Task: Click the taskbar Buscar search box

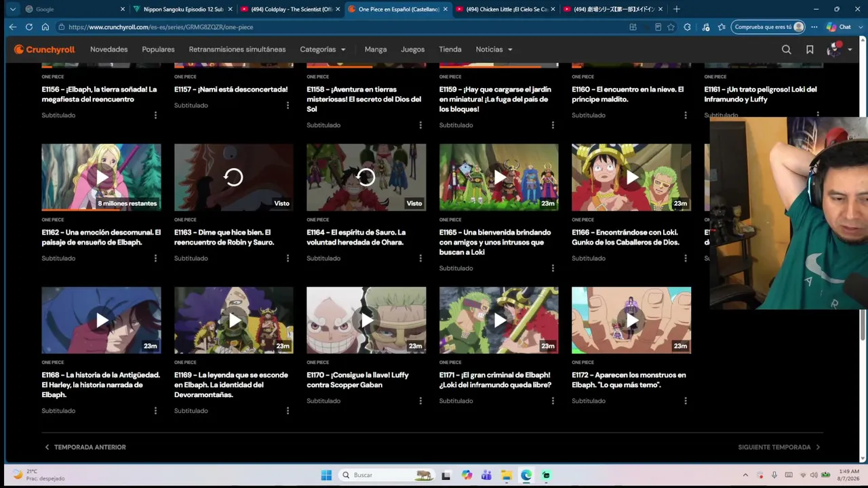Action: click(x=387, y=475)
